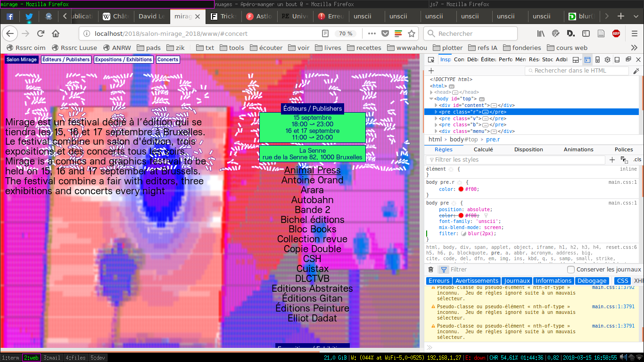Open the Animal Press link
The width and height of the screenshot is (644, 362).
point(312,170)
